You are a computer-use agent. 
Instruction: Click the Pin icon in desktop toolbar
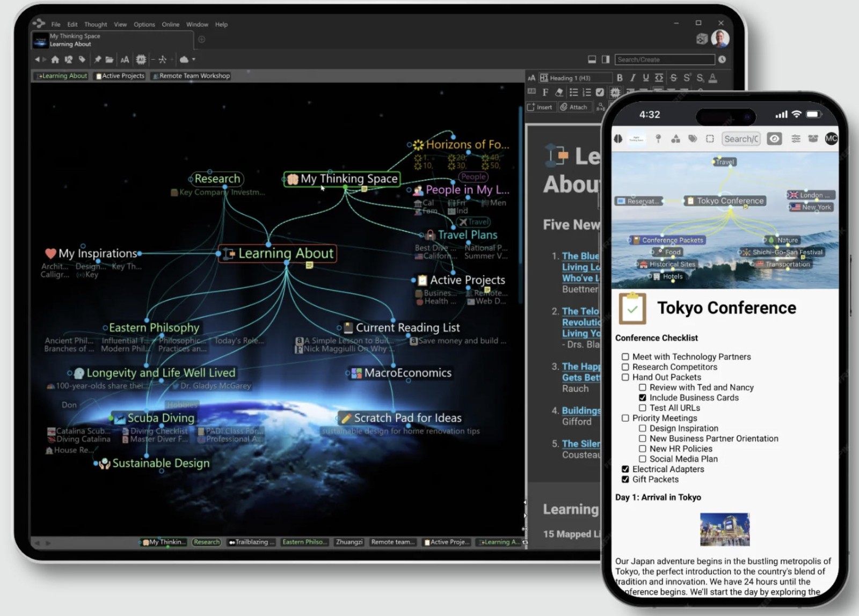(97, 60)
